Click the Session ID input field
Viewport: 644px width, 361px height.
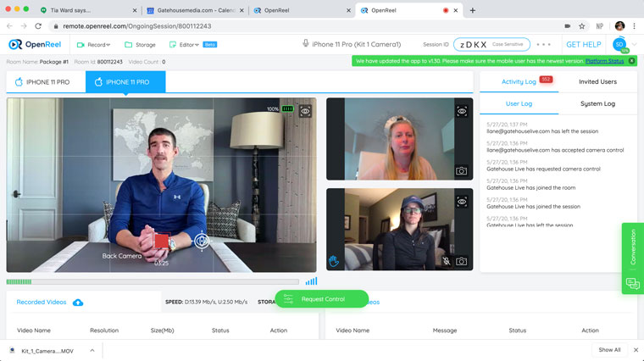tap(491, 44)
